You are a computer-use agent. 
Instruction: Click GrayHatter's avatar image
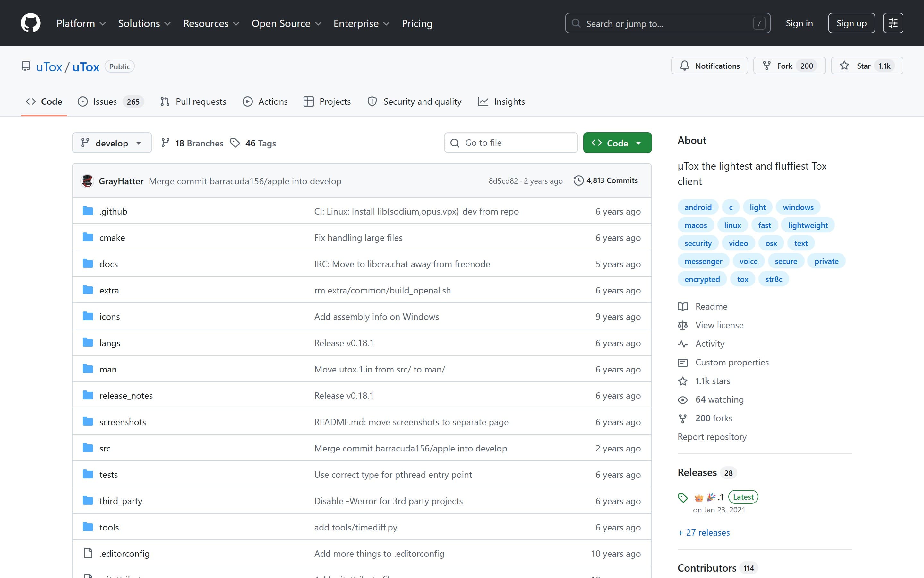87,181
